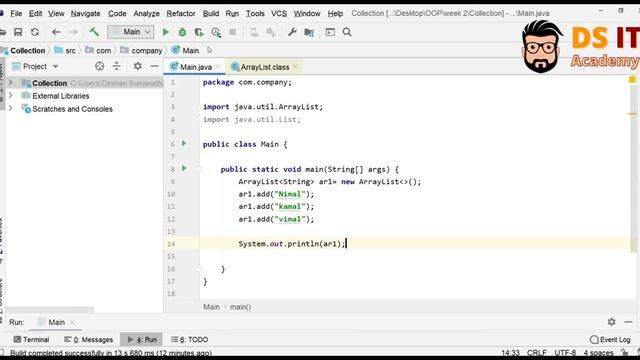Open the Help menu
This screenshot has height=360, width=640.
point(335,13)
